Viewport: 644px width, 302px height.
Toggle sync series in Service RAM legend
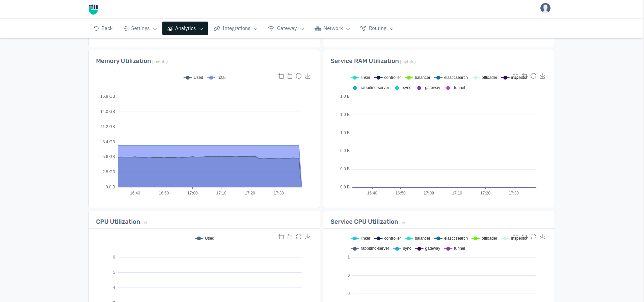(402, 88)
